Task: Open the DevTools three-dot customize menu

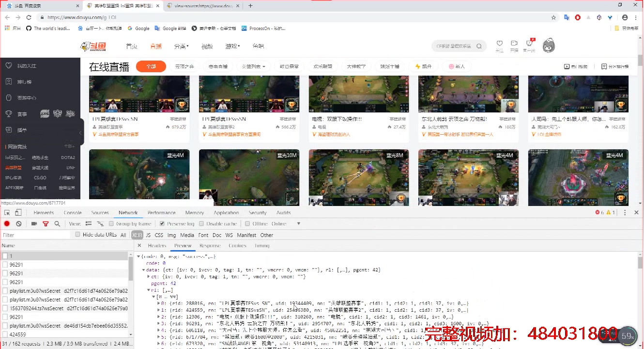Action: (x=625, y=213)
